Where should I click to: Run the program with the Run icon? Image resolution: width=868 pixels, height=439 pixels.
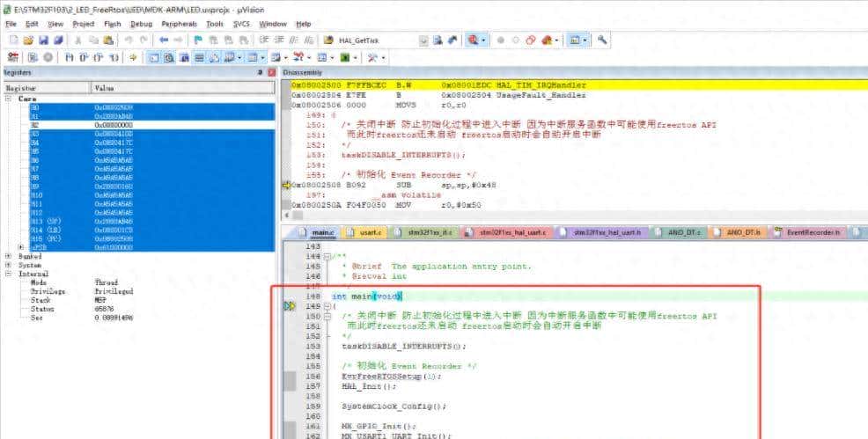33,57
